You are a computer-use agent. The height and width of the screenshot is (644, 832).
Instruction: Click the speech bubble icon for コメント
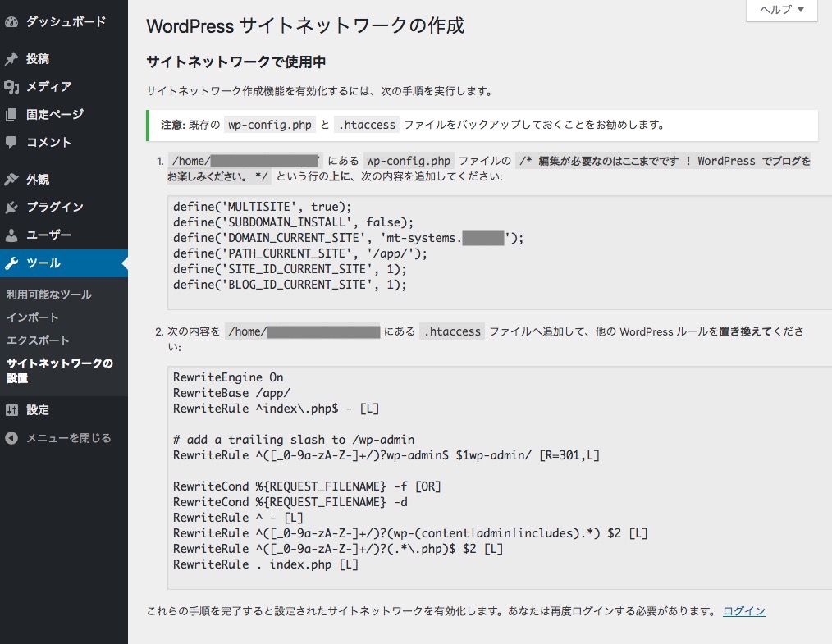[x=11, y=142]
